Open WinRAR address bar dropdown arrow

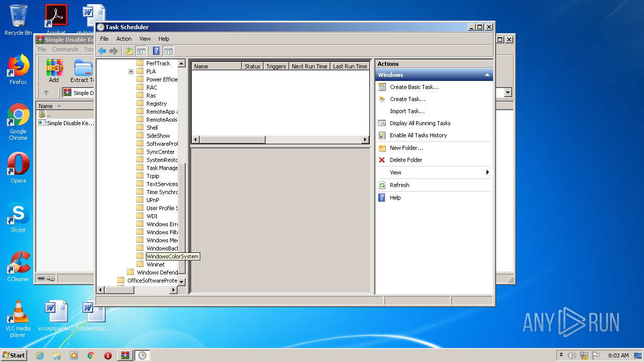508,93
